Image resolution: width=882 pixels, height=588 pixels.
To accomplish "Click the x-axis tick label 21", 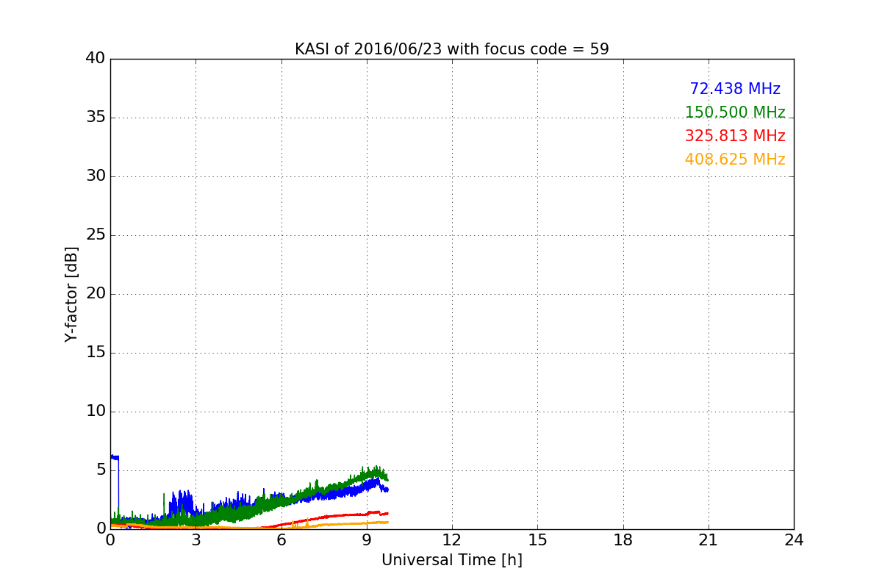I will click(x=709, y=540).
